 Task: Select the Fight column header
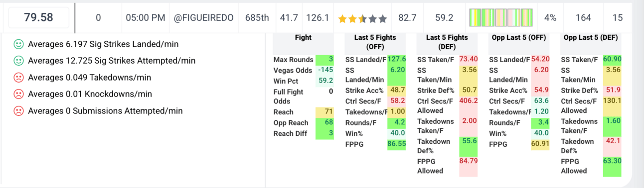point(303,37)
